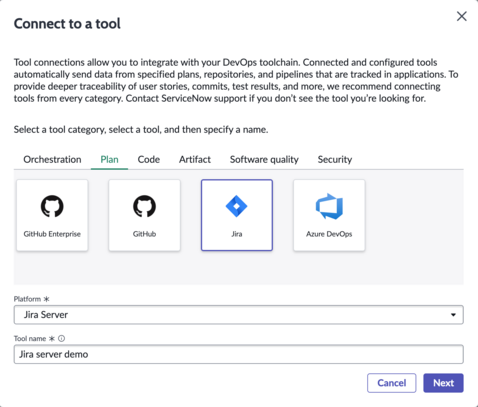Select the Jira tool card

(237, 215)
